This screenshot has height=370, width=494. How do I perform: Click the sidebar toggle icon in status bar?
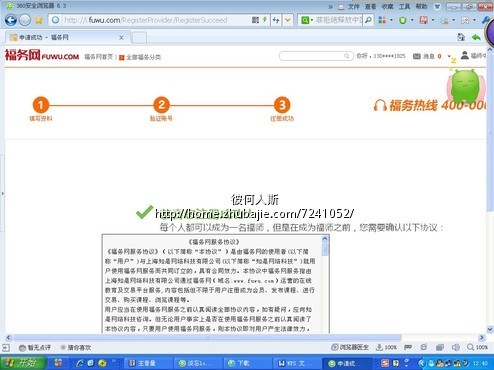click(x=6, y=348)
